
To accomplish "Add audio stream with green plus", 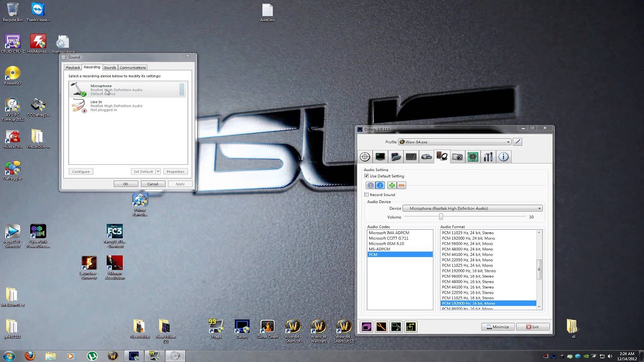I will click(x=392, y=185).
